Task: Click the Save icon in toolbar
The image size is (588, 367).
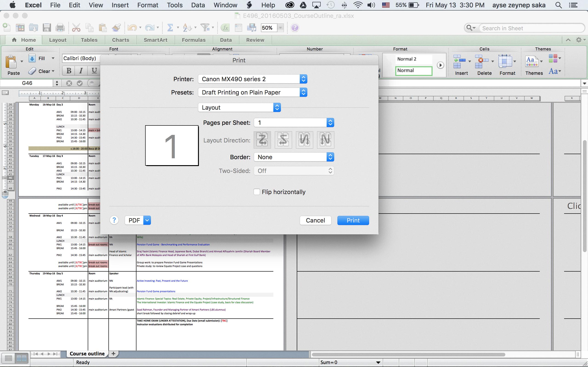Action: pyautogui.click(x=46, y=28)
